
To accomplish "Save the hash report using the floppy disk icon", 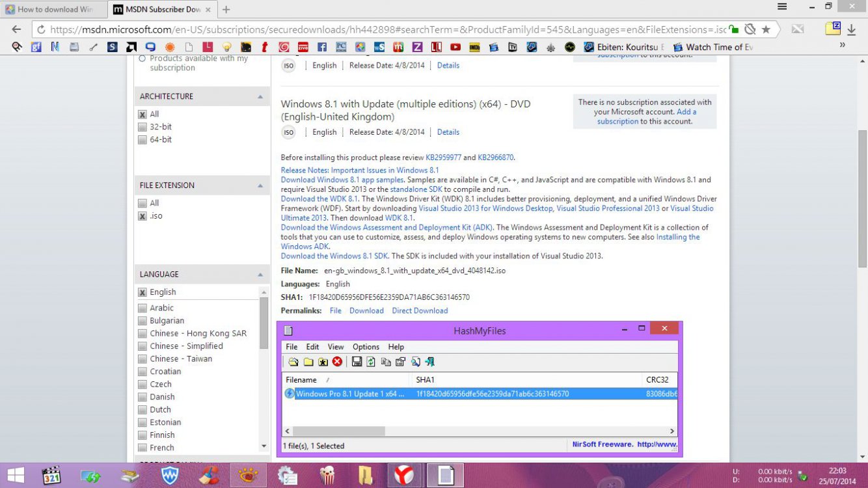I will (357, 362).
